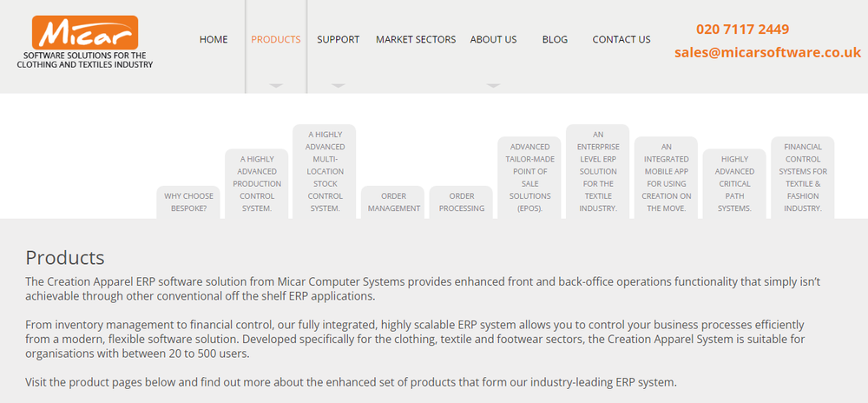Click sentence 'Visit the product pages below'
868x403 pixels.
[x=351, y=382]
